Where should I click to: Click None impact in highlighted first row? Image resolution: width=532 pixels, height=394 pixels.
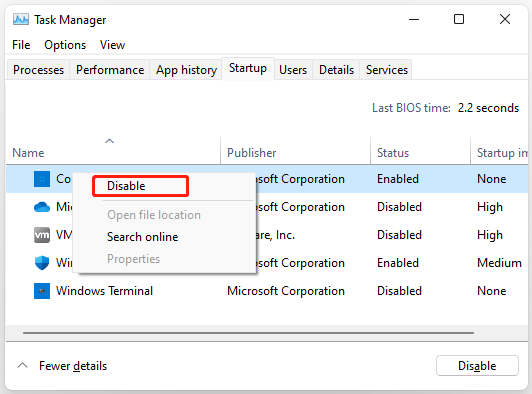click(491, 179)
